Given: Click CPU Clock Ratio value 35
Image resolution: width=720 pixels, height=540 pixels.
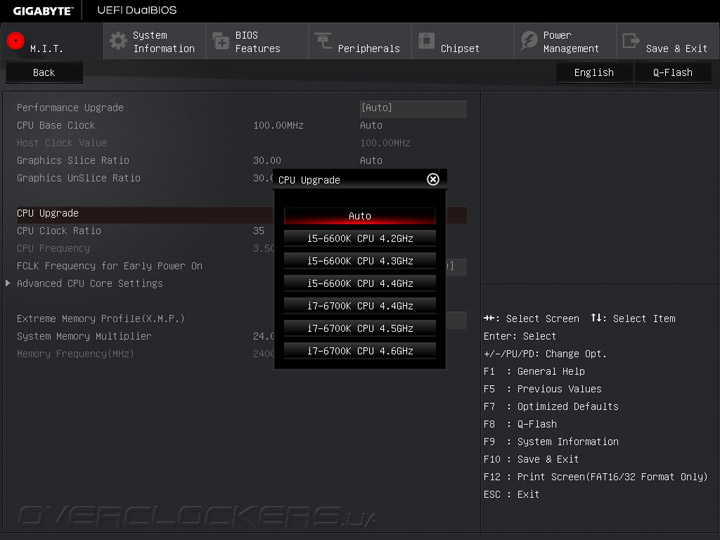Looking at the screenshot, I should [259, 231].
